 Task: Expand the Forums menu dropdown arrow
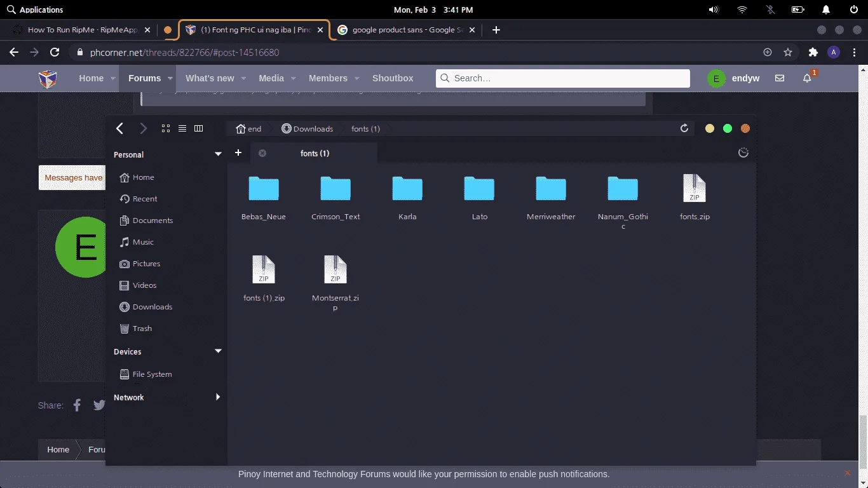[170, 79]
